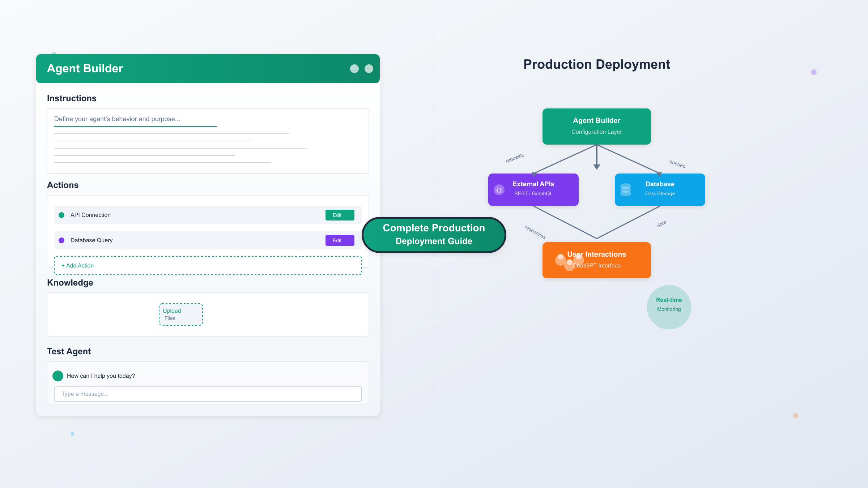Image resolution: width=868 pixels, height=488 pixels.
Task: Click the Type a message input field
Action: click(208, 394)
